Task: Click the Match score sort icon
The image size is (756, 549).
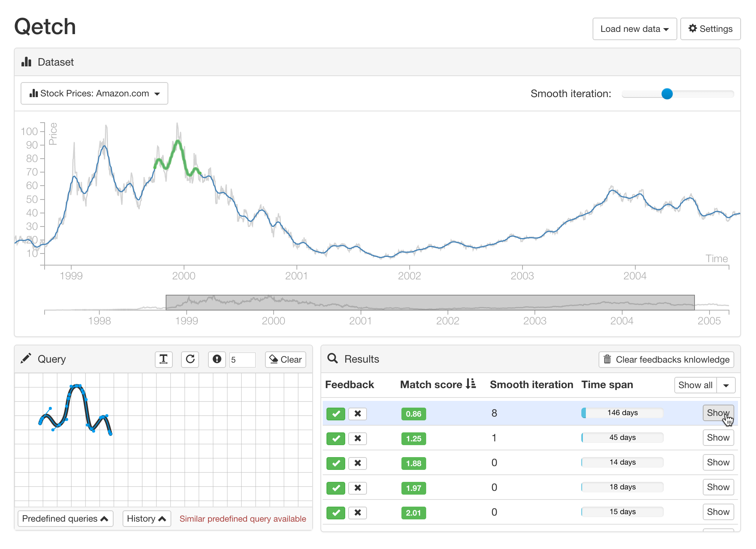Action: click(x=471, y=384)
